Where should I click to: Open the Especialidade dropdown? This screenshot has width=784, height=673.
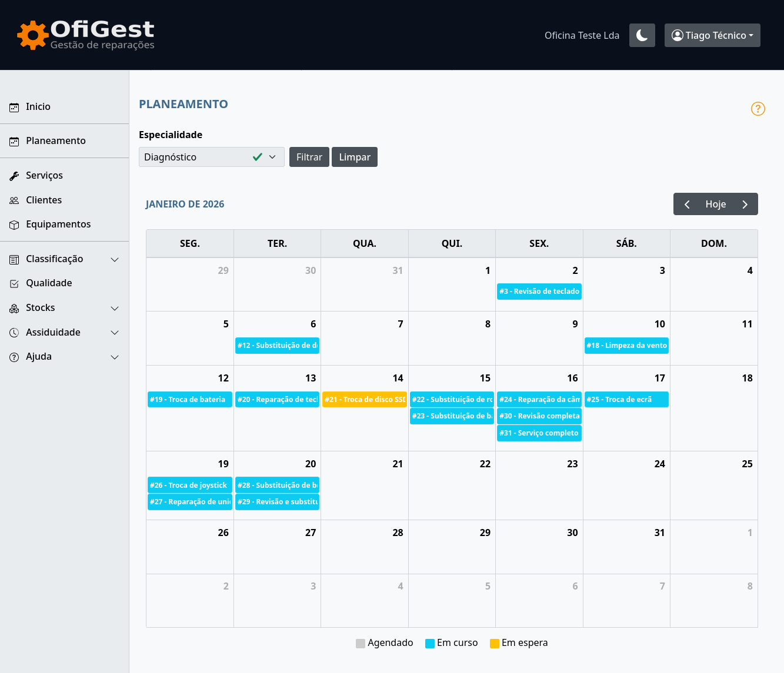[211, 157]
